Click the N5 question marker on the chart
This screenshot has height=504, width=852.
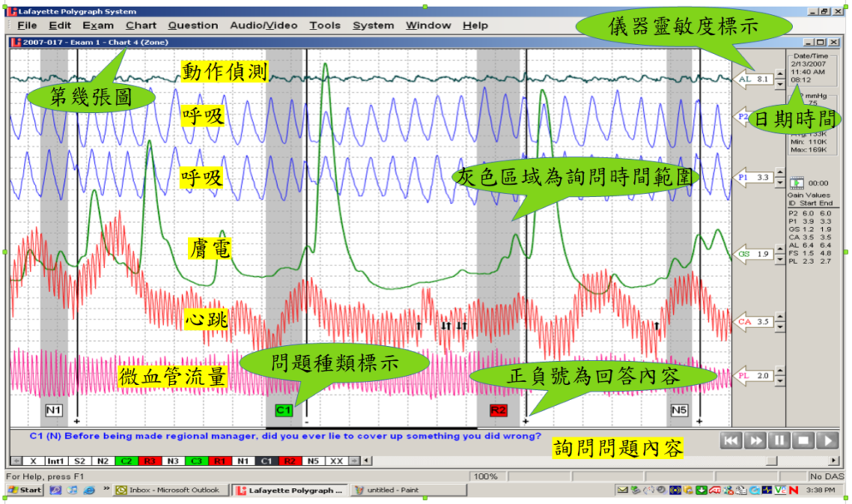tap(679, 410)
